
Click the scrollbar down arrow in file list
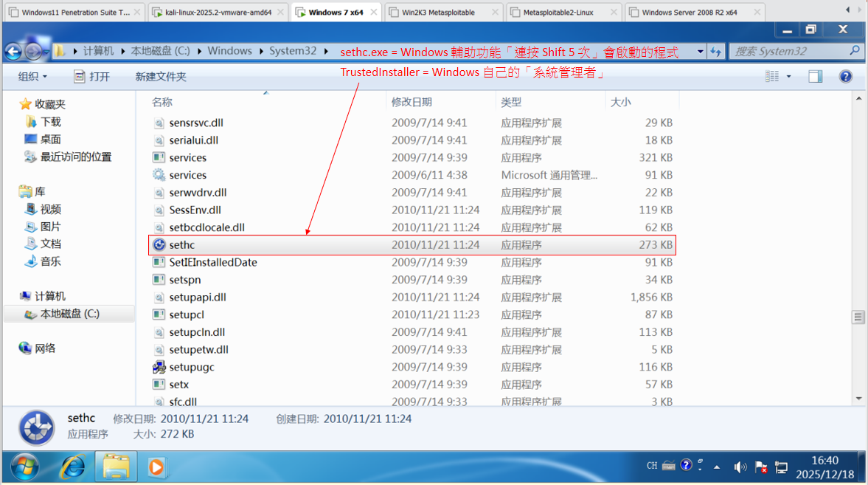(x=858, y=399)
